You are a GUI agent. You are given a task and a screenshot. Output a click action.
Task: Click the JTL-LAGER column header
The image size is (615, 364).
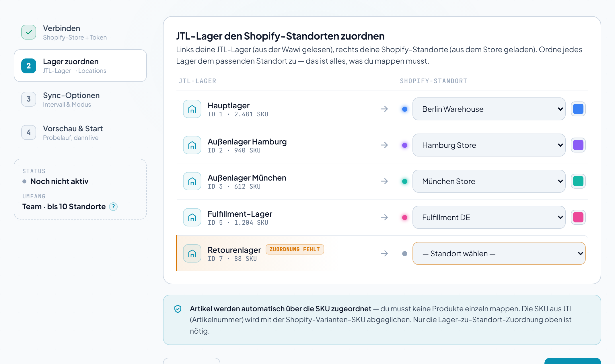197,81
